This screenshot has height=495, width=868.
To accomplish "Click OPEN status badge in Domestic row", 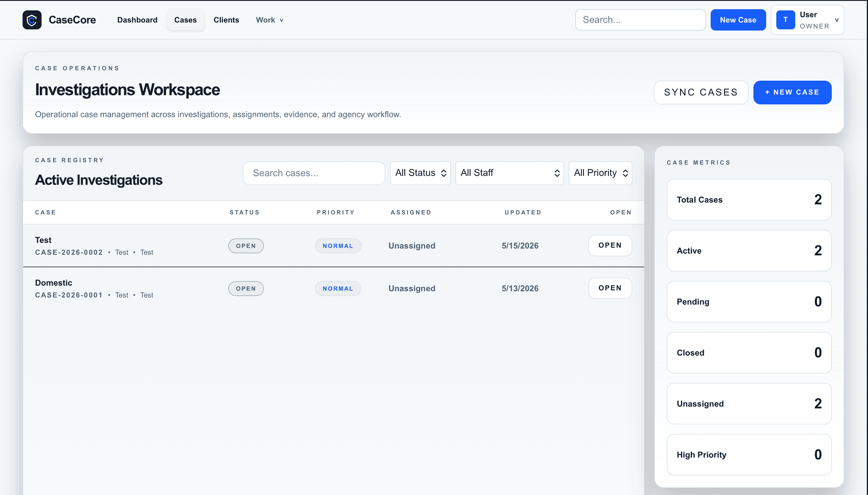I will (246, 289).
